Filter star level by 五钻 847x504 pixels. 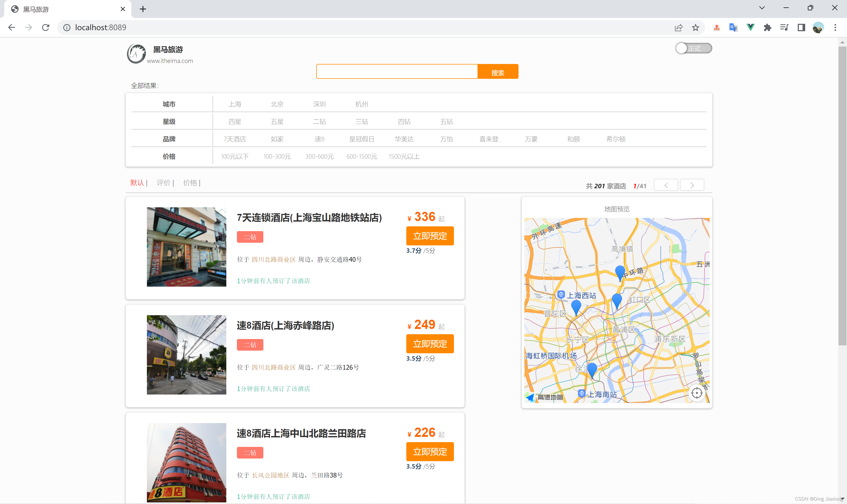(x=446, y=121)
